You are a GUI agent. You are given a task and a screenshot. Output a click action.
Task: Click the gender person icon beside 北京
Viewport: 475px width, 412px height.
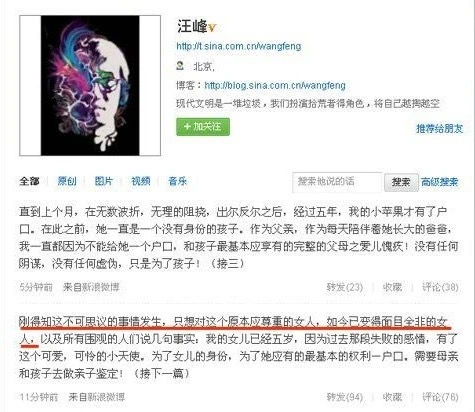(180, 66)
